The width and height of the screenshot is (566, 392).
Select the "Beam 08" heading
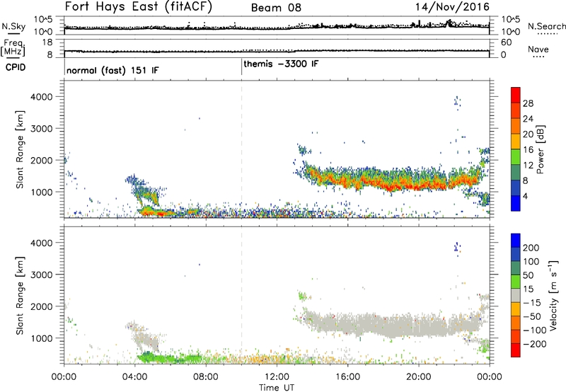tap(276, 8)
